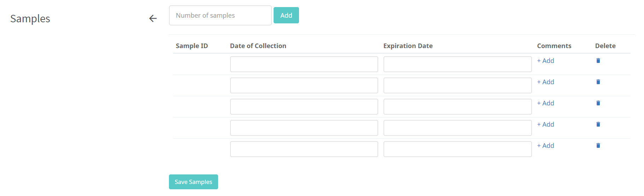
Task: Click first row Expiration Date input
Action: 457,64
